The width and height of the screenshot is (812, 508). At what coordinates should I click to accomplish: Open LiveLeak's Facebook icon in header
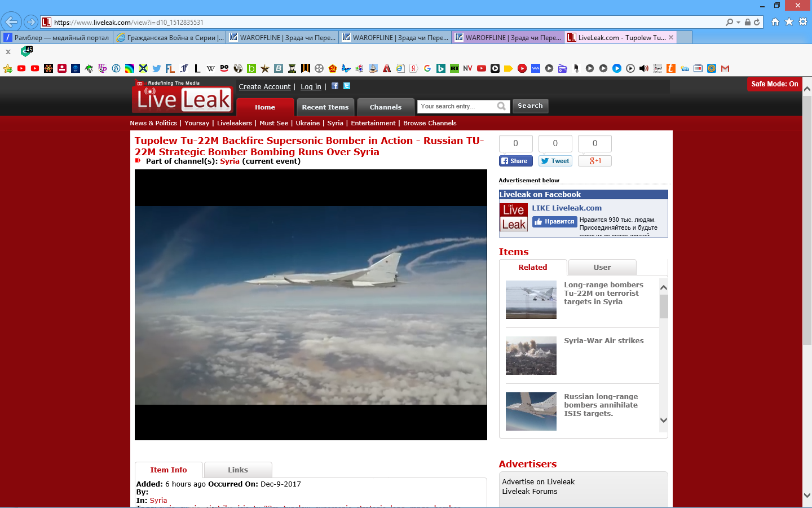(335, 86)
